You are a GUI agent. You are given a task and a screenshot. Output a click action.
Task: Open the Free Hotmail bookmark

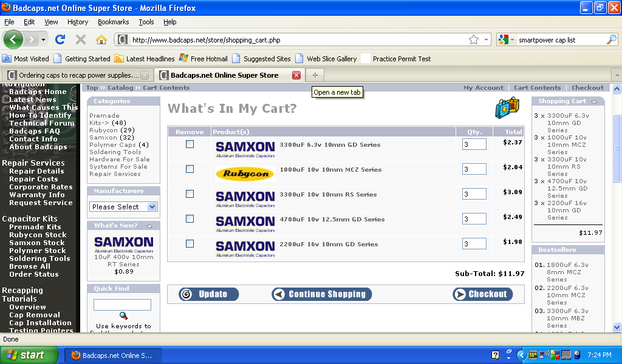(203, 59)
